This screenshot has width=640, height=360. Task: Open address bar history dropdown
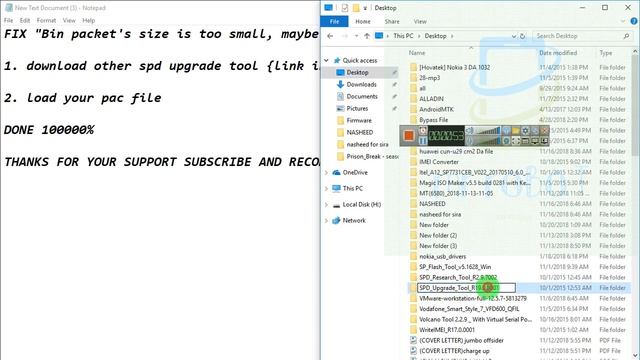point(513,36)
